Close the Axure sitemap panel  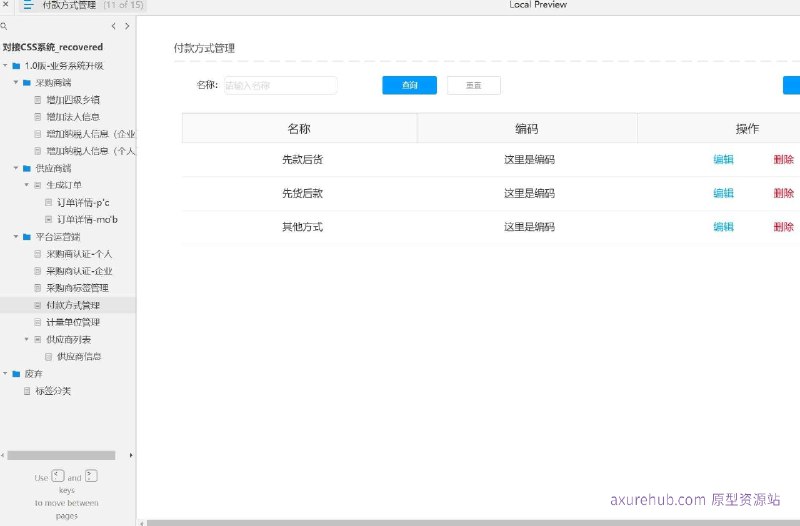(5, 4)
